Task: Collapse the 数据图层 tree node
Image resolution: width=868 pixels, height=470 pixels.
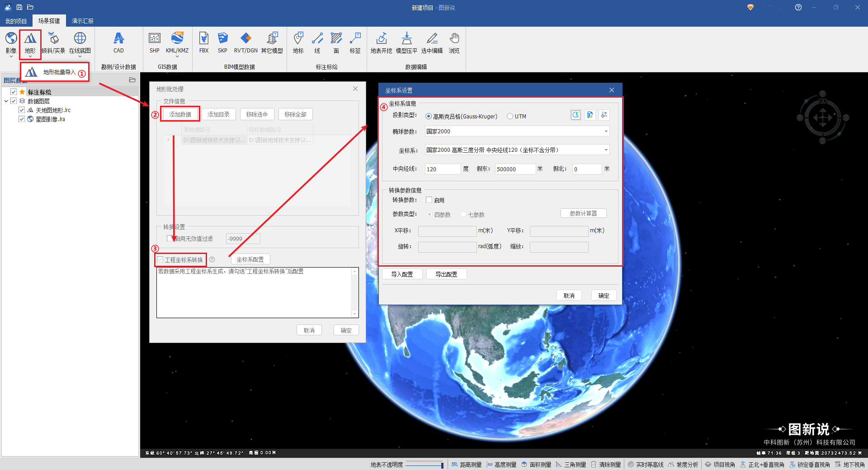Action: 6,101
